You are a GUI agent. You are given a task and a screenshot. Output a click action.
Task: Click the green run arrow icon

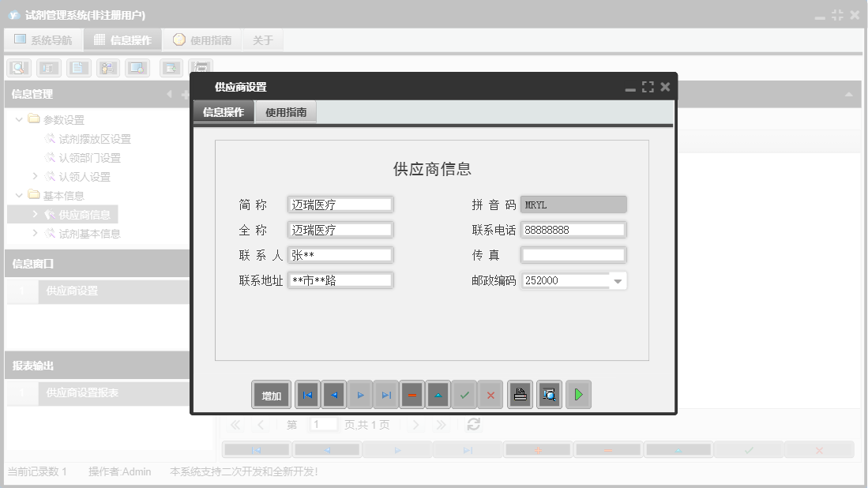[x=578, y=394]
